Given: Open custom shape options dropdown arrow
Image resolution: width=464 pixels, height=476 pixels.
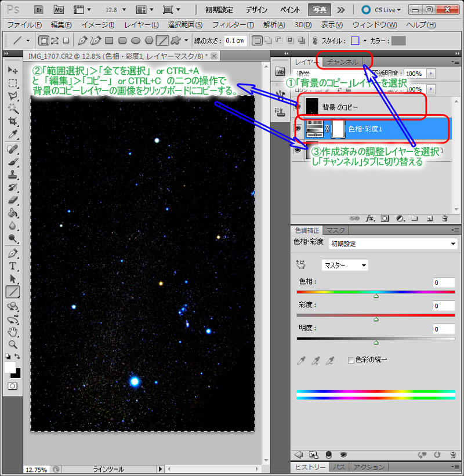Looking at the screenshot, I should (x=186, y=41).
